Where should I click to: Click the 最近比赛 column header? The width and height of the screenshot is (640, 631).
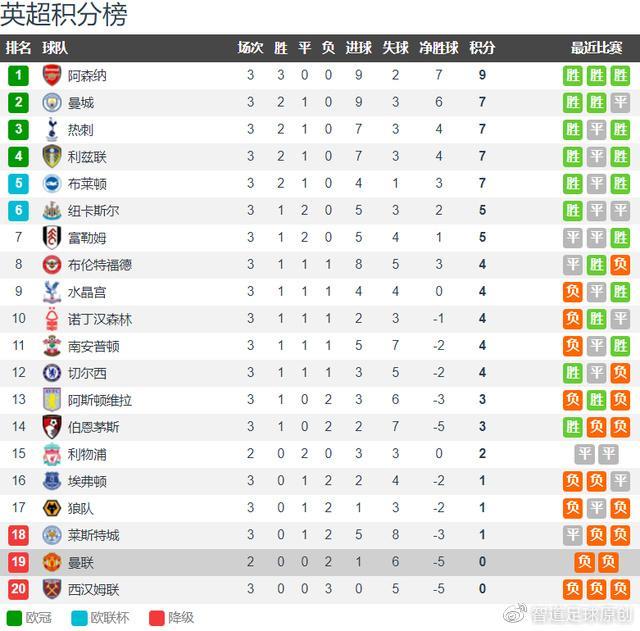(x=596, y=48)
